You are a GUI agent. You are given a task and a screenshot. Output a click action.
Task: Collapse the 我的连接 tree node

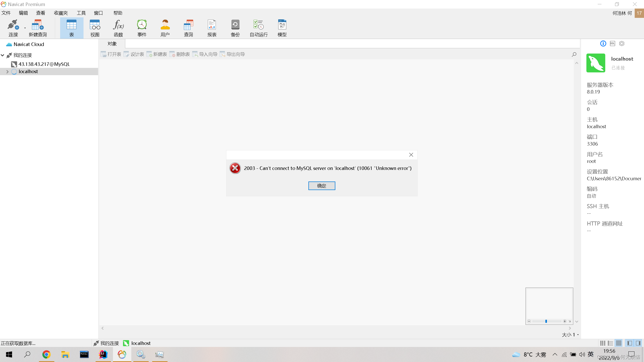click(3, 55)
